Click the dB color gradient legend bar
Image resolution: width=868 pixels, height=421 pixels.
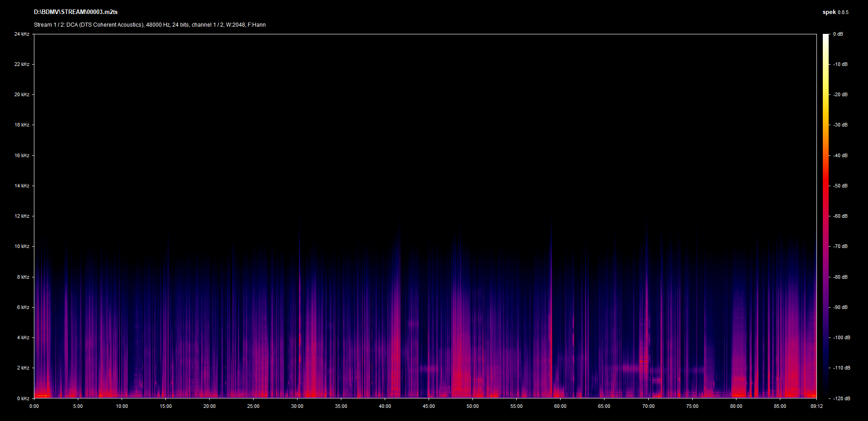(x=826, y=216)
